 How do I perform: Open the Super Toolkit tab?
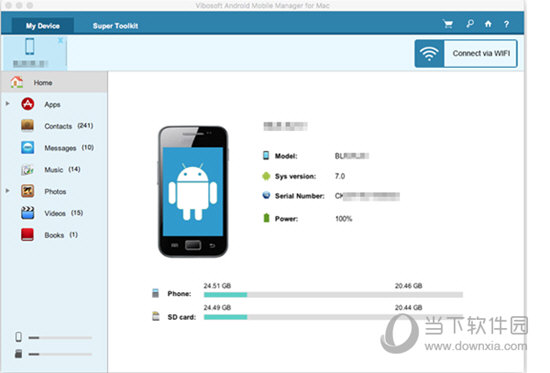115,26
